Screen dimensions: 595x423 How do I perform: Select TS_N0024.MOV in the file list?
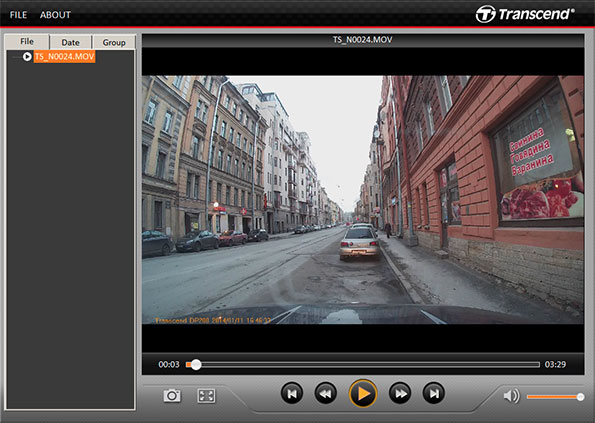(x=65, y=57)
